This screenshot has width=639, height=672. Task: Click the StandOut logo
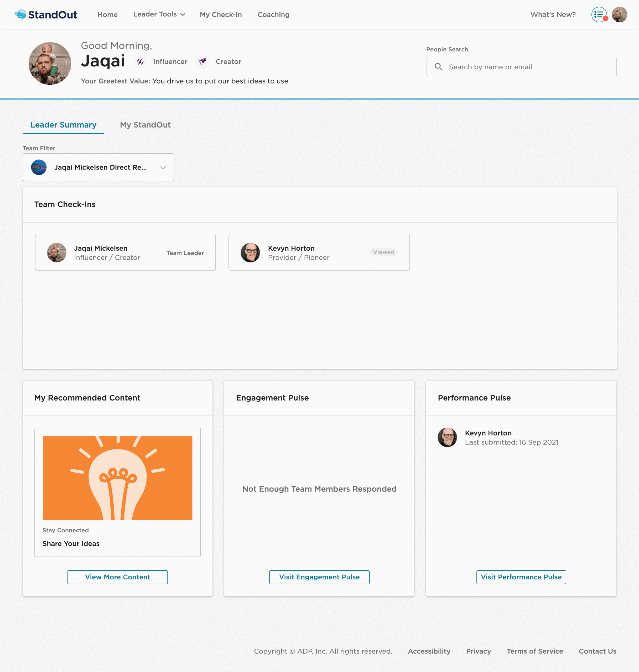click(46, 14)
